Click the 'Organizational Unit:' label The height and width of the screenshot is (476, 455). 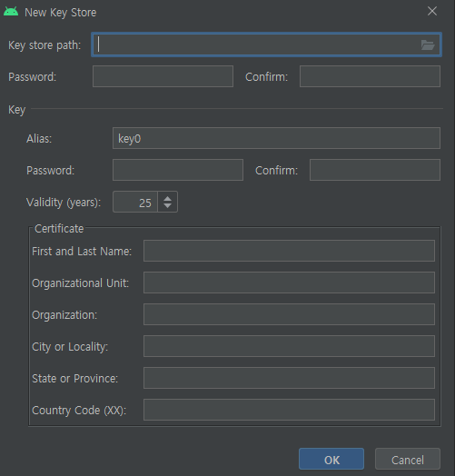click(81, 283)
